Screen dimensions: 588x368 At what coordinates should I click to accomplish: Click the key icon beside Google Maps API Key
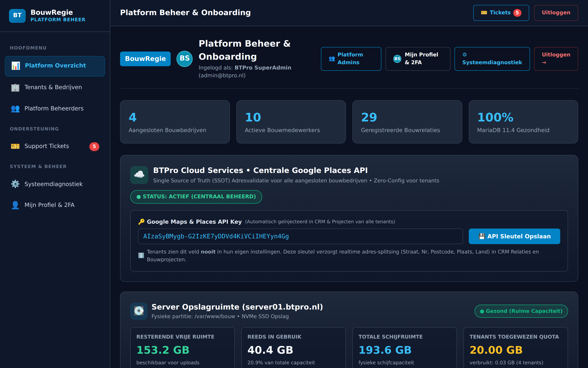(141, 222)
